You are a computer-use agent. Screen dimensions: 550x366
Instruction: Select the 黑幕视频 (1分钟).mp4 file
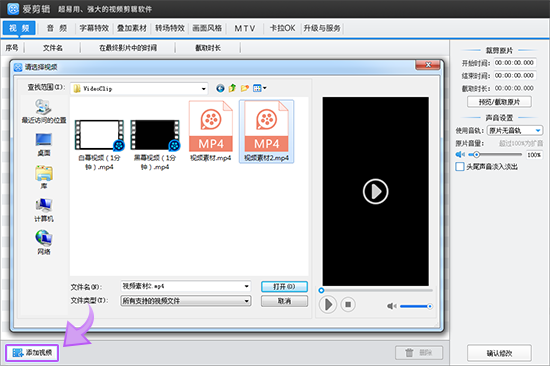[x=155, y=145]
